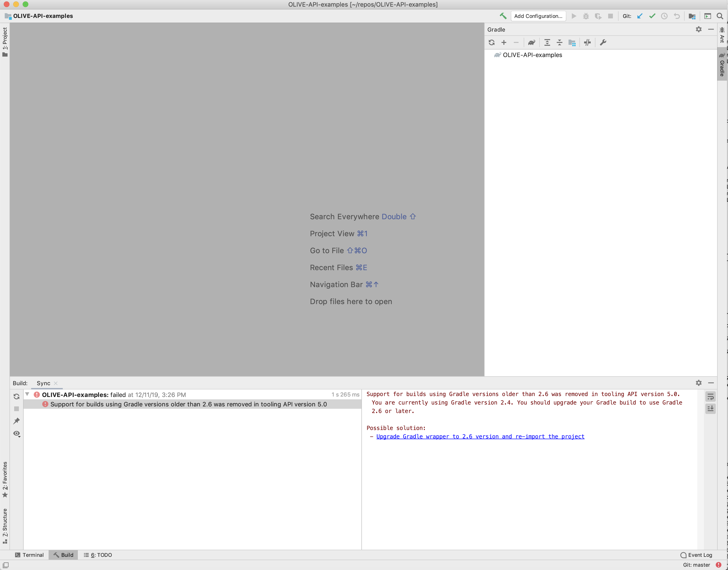Open Upgrade Gradle wrapper to 2.6 link
728x570 pixels.
(480, 436)
